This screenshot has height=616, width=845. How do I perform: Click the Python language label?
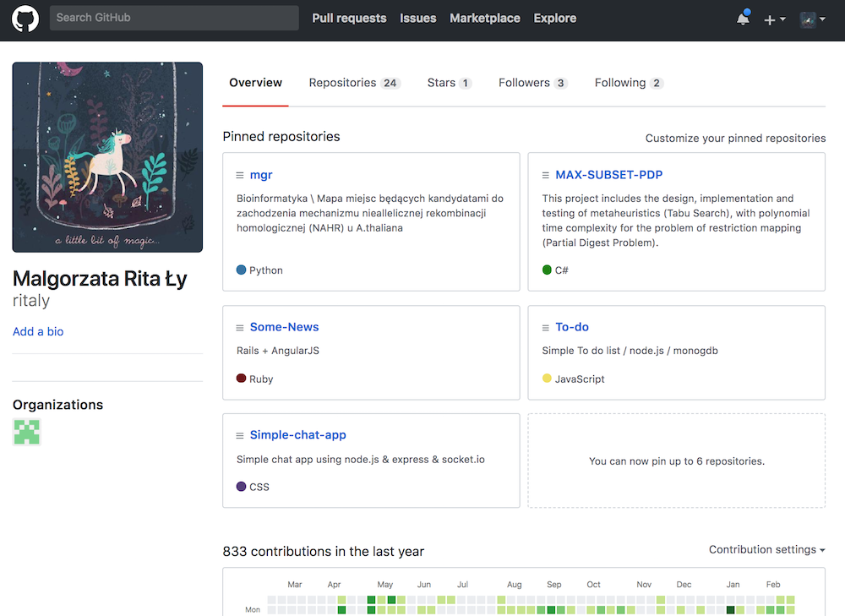265,270
